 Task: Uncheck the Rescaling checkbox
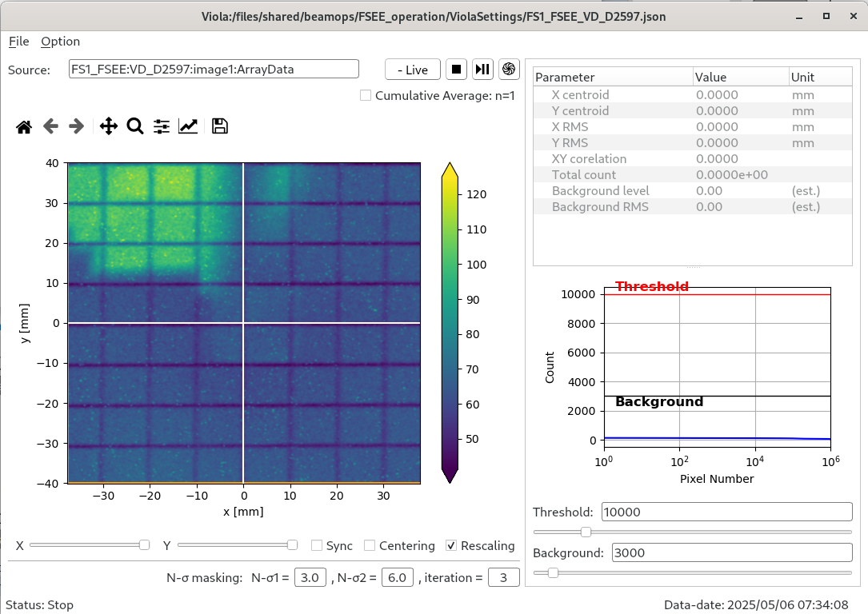452,545
